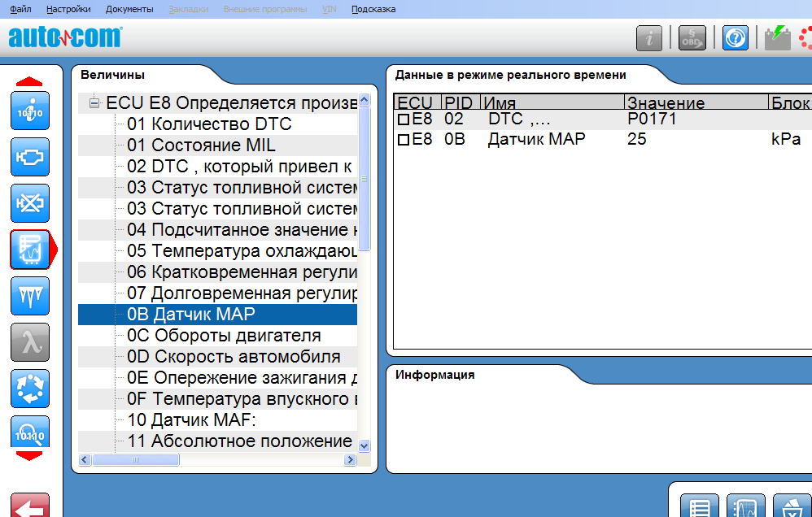
Task: Open the Файл menu
Action: (20, 9)
